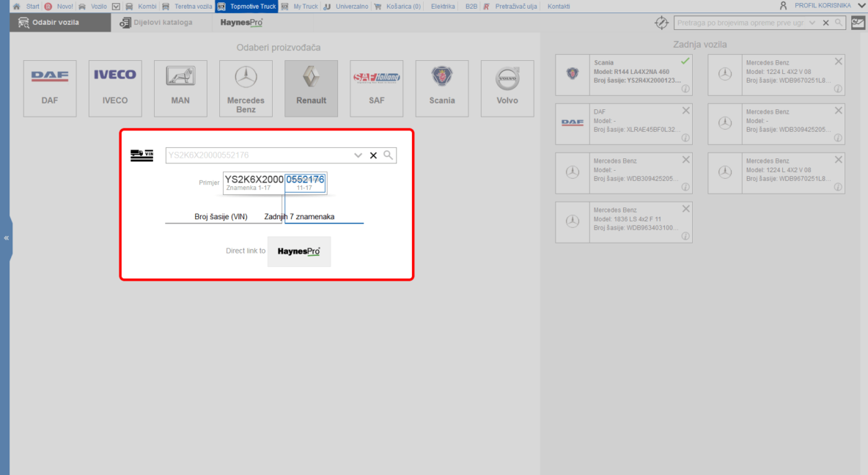Click the OE number search magnifier icon
The image size is (868, 475).
(x=839, y=23)
